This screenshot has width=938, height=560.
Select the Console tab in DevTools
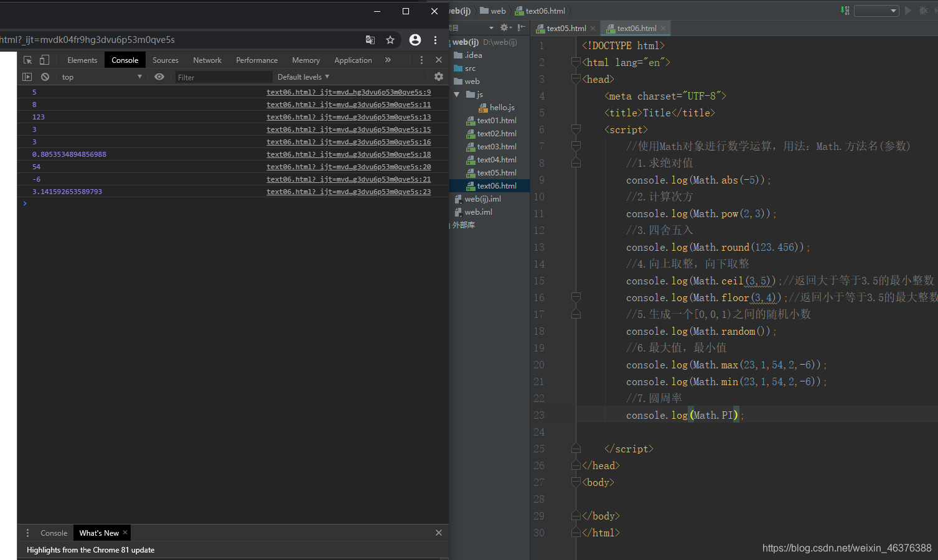(125, 60)
